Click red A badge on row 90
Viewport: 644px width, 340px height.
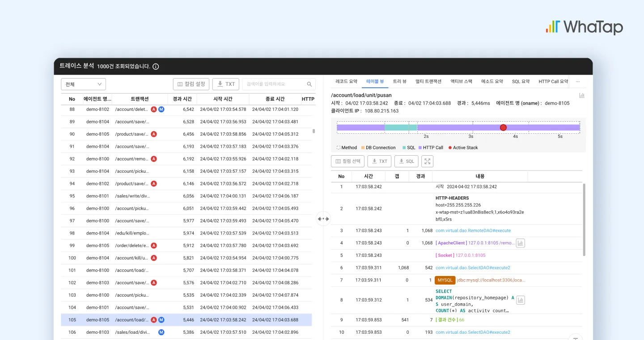pos(154,134)
